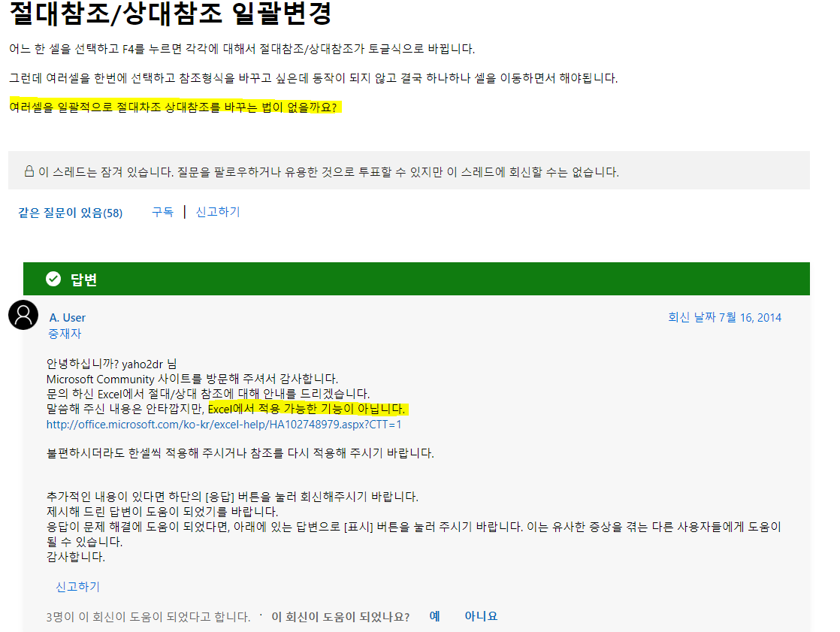
Task: Click the 이 회신이 도움이 되었나요? prompt
Action: click(x=340, y=617)
